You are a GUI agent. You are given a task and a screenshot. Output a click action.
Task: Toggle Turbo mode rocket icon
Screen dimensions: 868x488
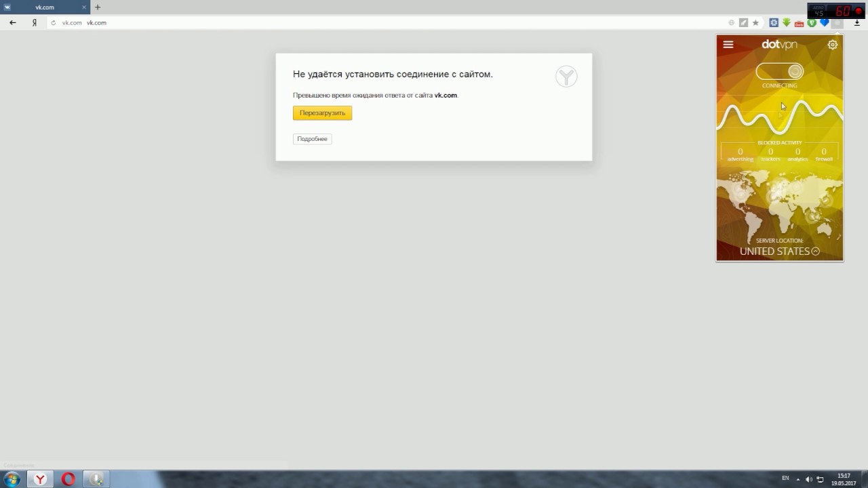(743, 22)
